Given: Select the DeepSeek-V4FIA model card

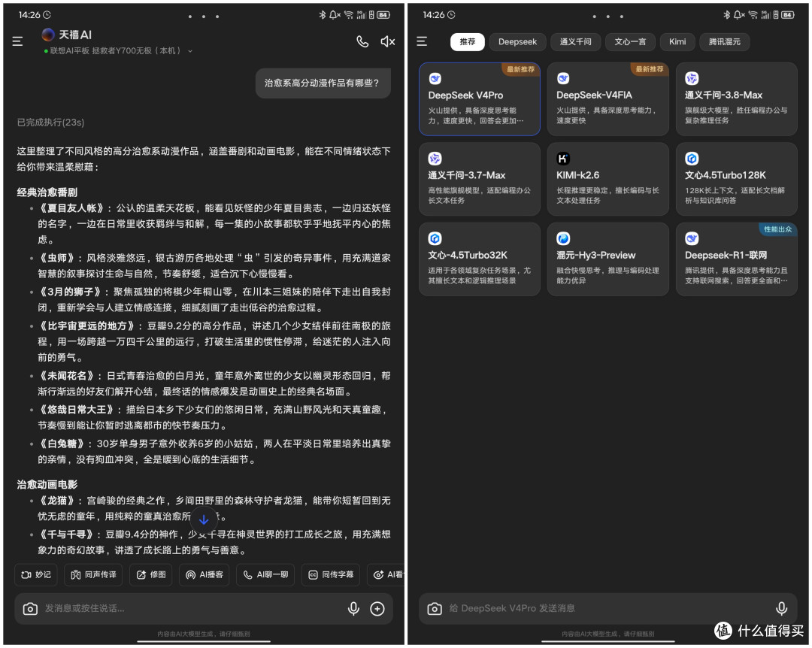Looking at the screenshot, I should click(x=608, y=99).
